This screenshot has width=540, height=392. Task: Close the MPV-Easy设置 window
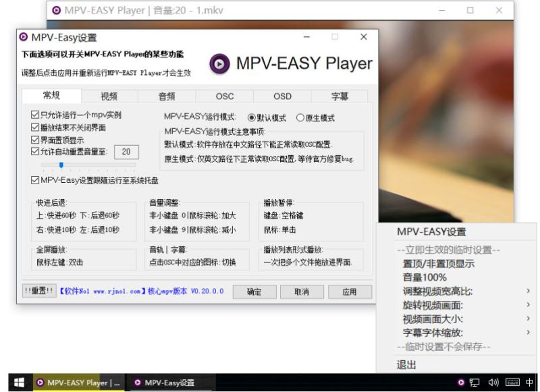(364, 37)
